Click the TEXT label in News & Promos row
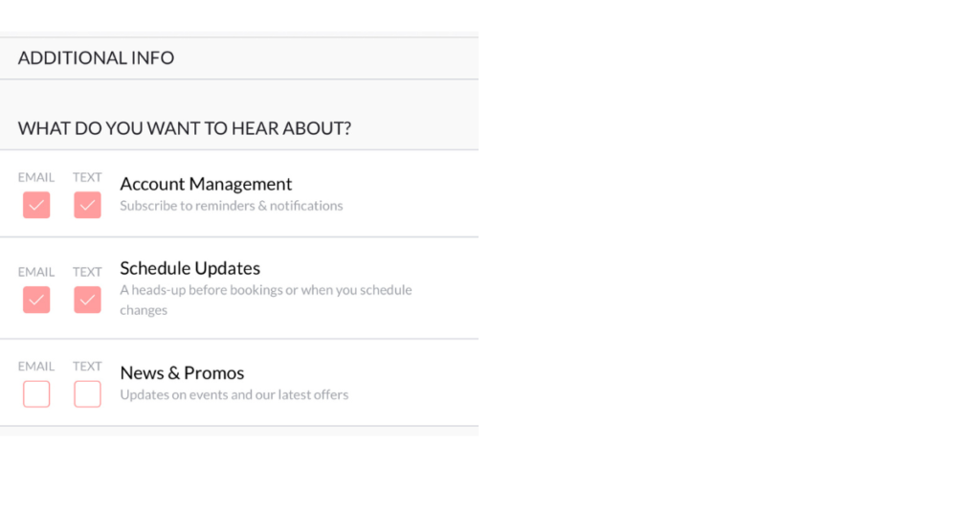 (87, 366)
